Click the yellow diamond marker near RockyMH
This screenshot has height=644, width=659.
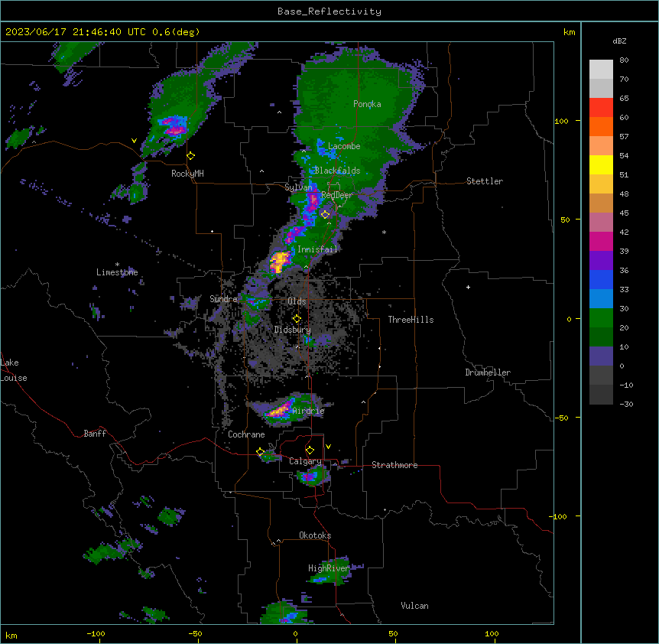[x=191, y=156]
